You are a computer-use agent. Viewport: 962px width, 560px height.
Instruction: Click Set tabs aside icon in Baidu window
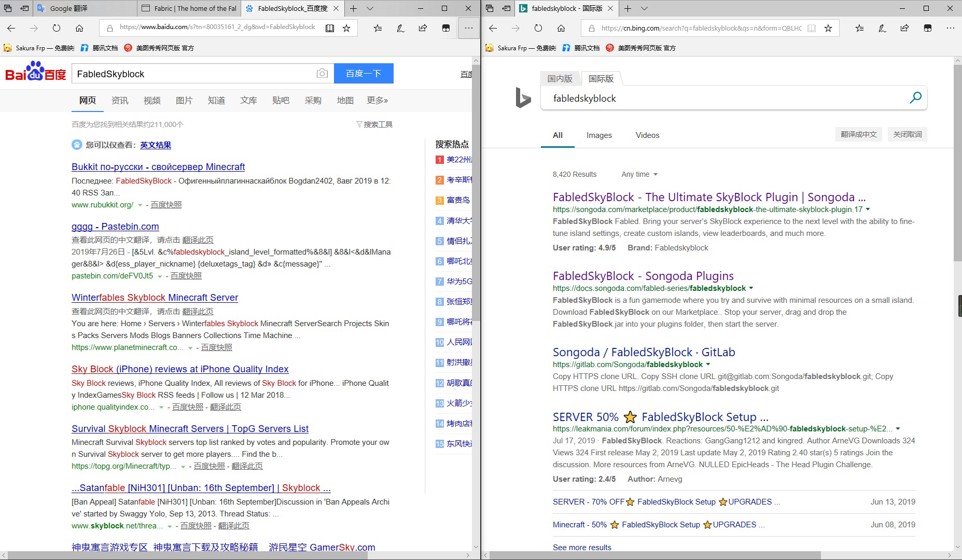(x=24, y=8)
